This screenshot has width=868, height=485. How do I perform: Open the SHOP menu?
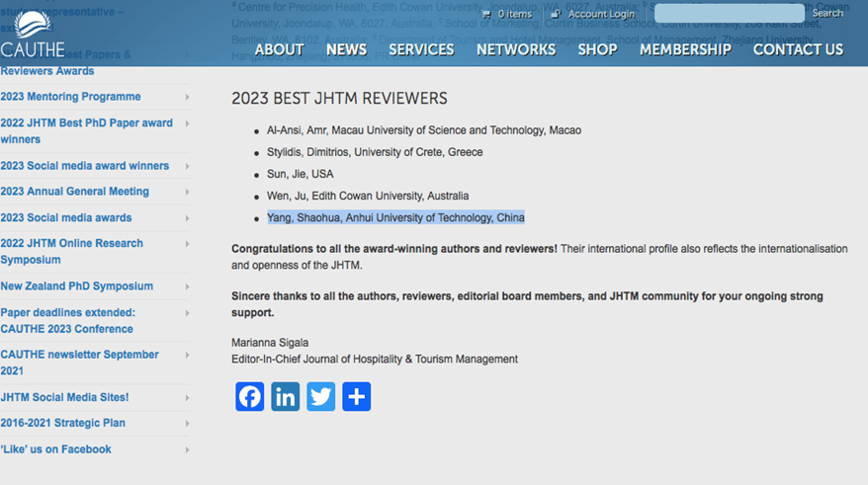click(x=597, y=49)
